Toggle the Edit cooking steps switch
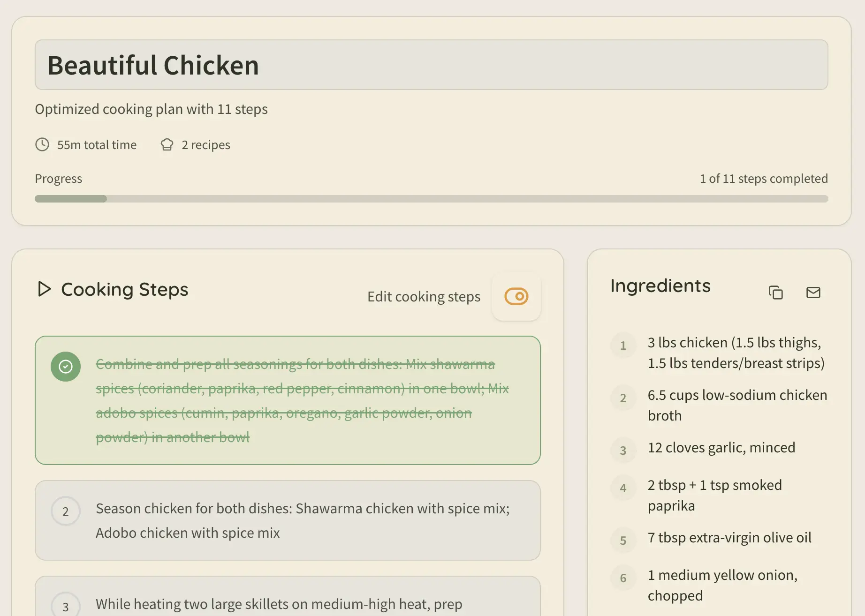The image size is (865, 616). [516, 296]
